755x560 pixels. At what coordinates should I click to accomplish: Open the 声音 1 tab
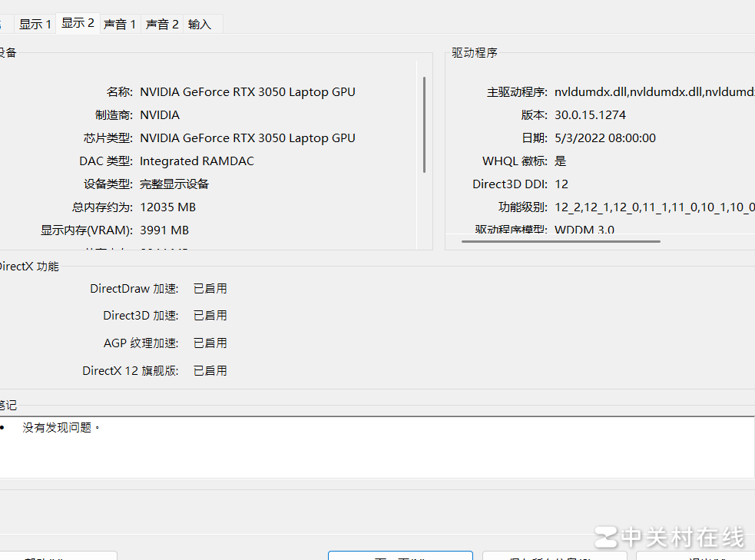click(120, 24)
